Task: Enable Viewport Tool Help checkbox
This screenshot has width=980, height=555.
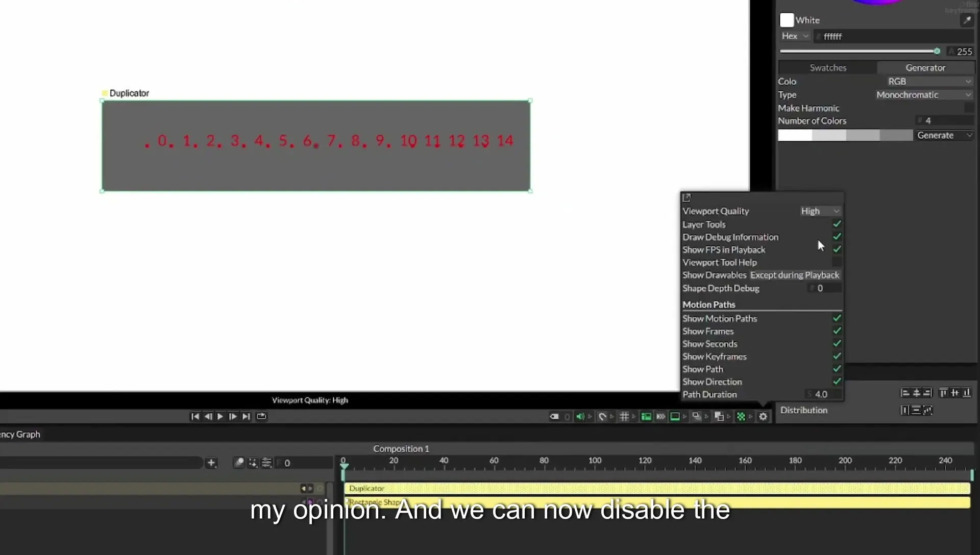Action: [x=837, y=262]
